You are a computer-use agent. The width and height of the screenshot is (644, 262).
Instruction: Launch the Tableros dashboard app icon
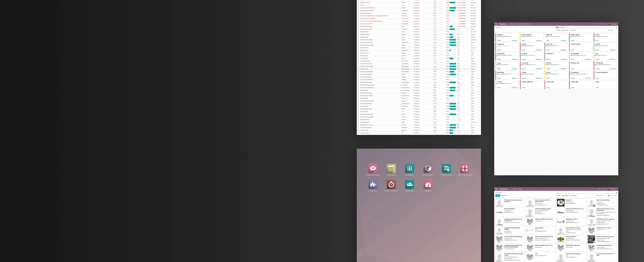(x=428, y=184)
